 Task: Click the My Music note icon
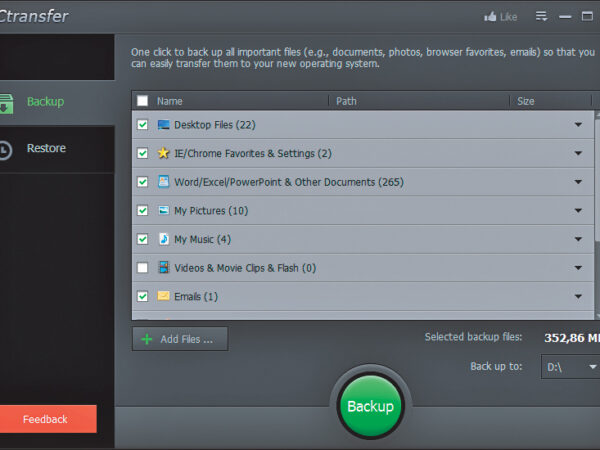point(164,240)
